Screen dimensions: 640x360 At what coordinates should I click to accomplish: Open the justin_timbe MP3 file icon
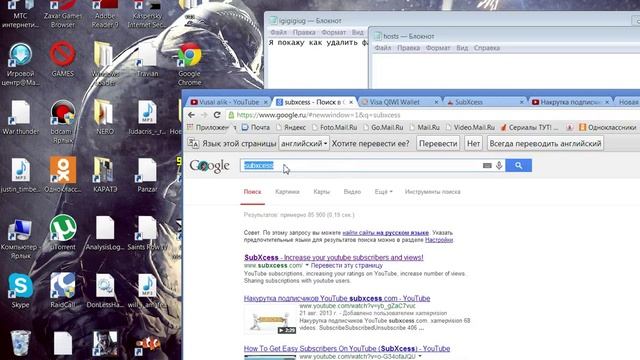(20, 175)
